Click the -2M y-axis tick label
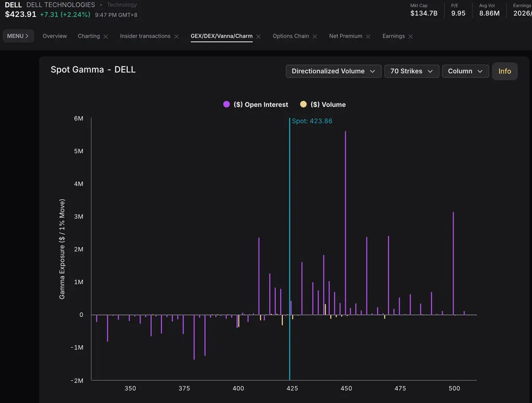 point(77,380)
